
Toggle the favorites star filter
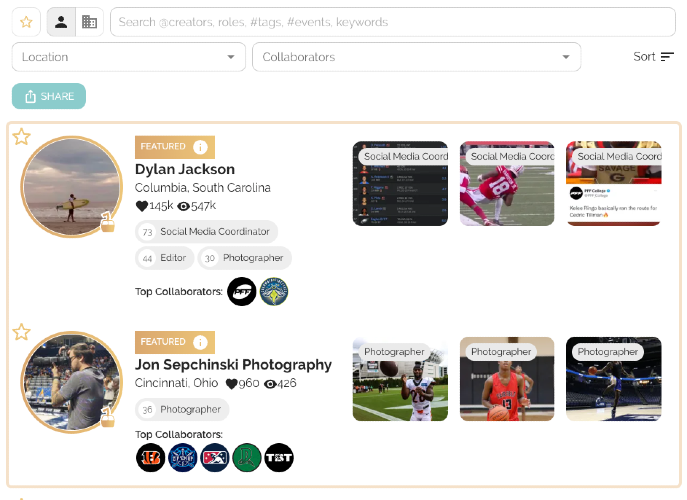point(26,22)
